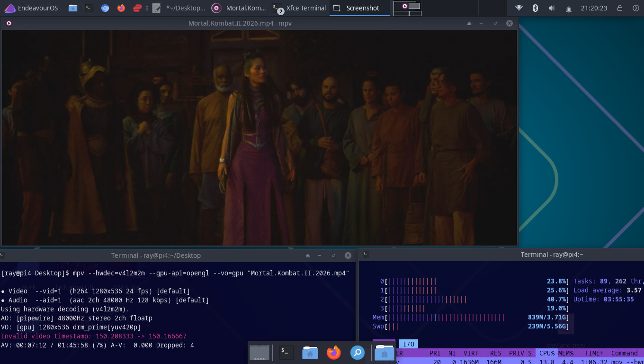
Task: Select the I/O tab in htop
Action: click(409, 344)
